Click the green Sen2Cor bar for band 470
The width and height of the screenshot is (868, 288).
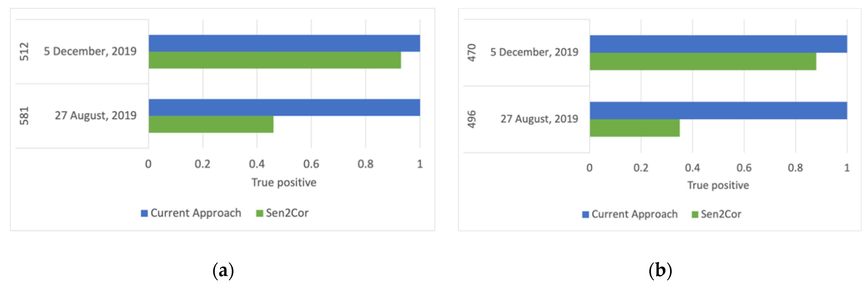703,61
